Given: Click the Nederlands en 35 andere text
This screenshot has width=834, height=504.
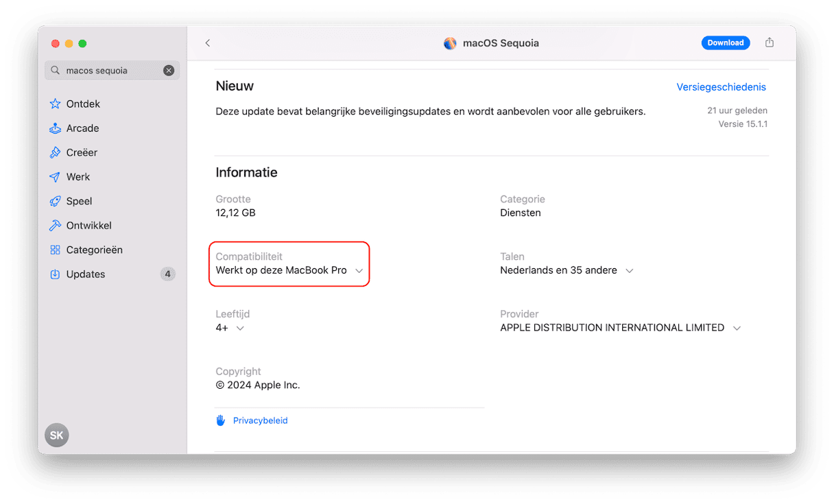Looking at the screenshot, I should pos(558,270).
